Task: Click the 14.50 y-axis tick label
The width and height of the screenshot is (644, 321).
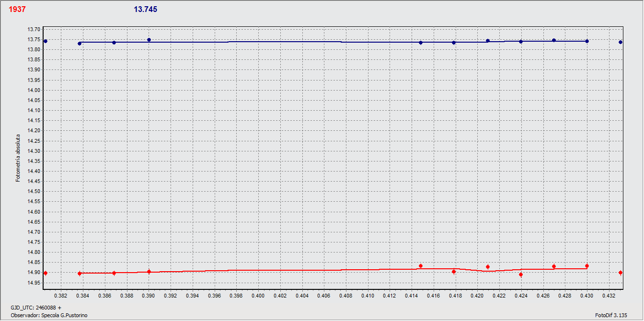Action: (33, 192)
